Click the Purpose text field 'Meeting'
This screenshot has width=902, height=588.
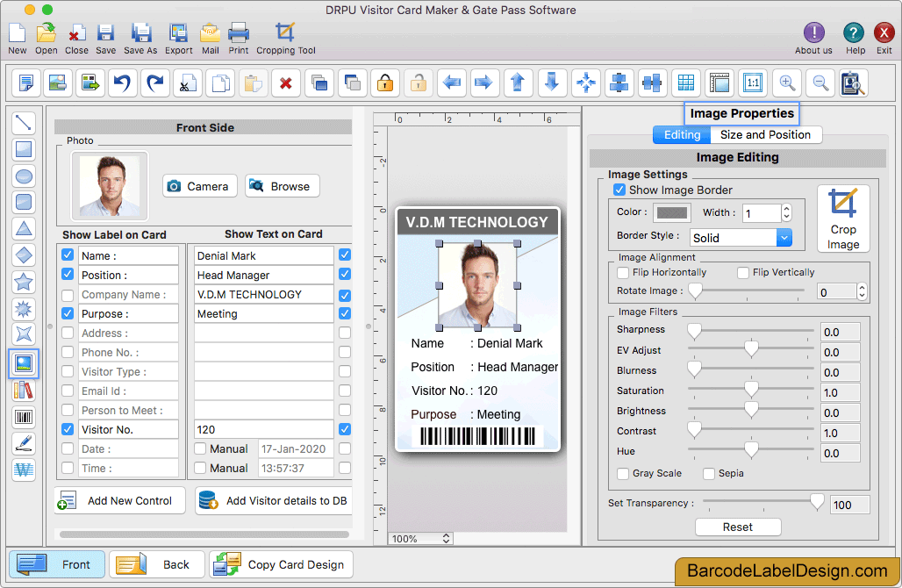coord(263,313)
